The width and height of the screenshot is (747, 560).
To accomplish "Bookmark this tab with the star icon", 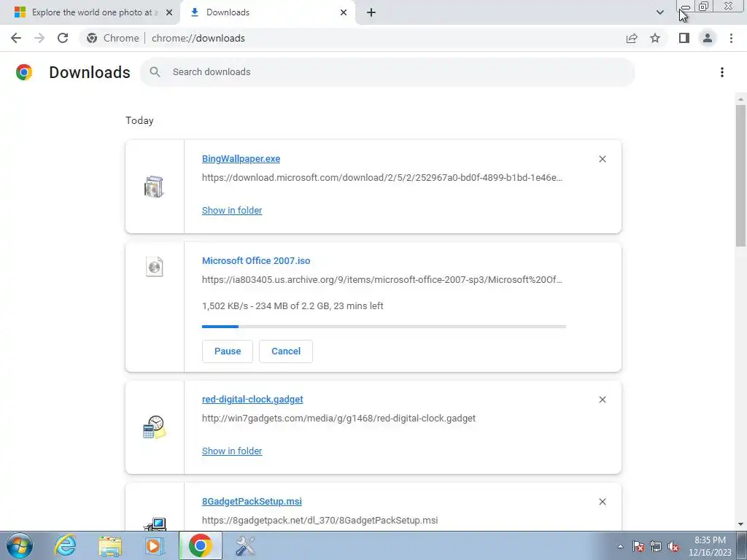I will [655, 38].
